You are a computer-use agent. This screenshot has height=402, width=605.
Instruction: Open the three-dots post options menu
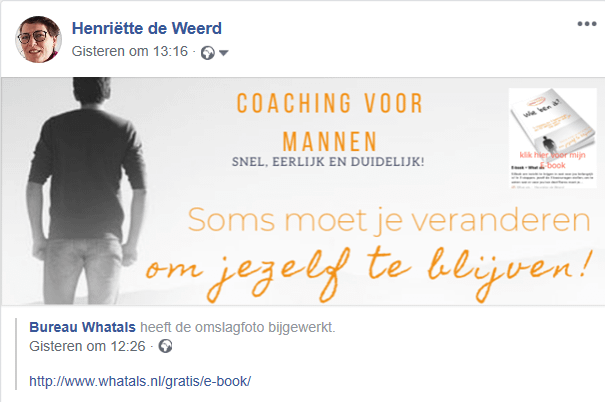click(x=586, y=24)
